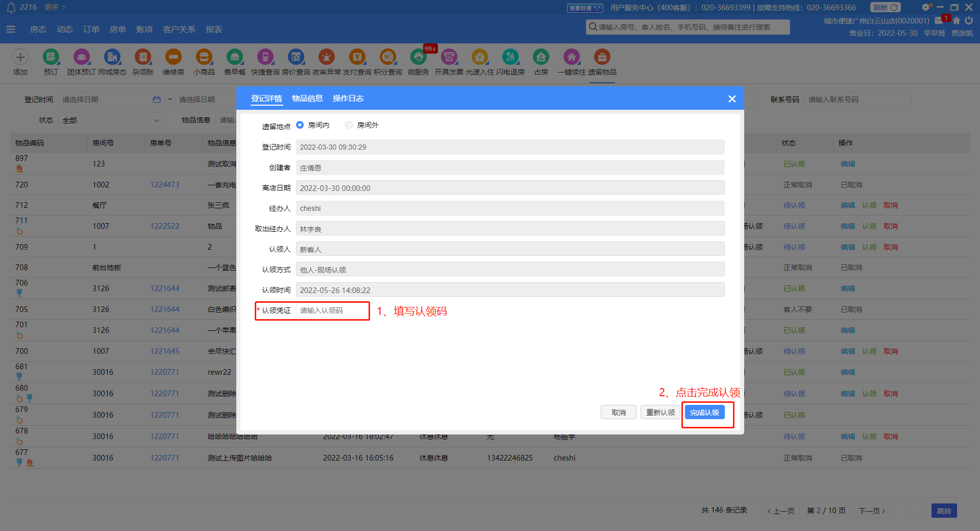Click the 刷新 refresh button

point(886,7)
